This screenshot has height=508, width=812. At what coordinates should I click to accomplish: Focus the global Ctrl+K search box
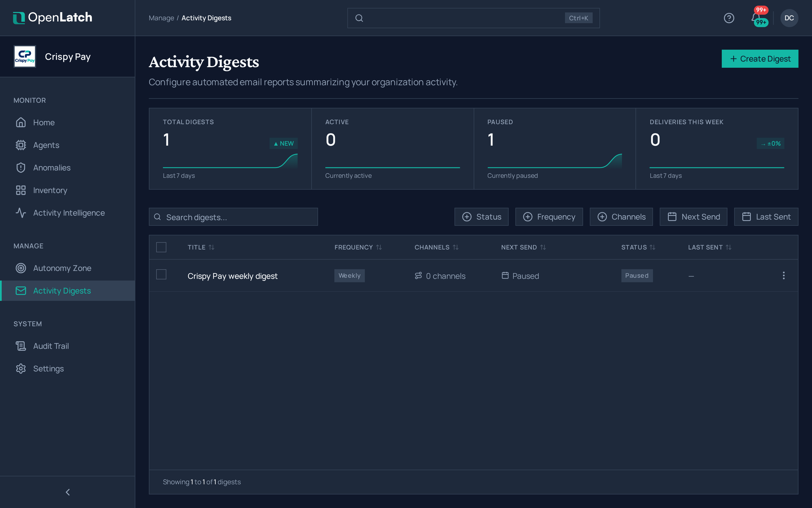(473, 18)
